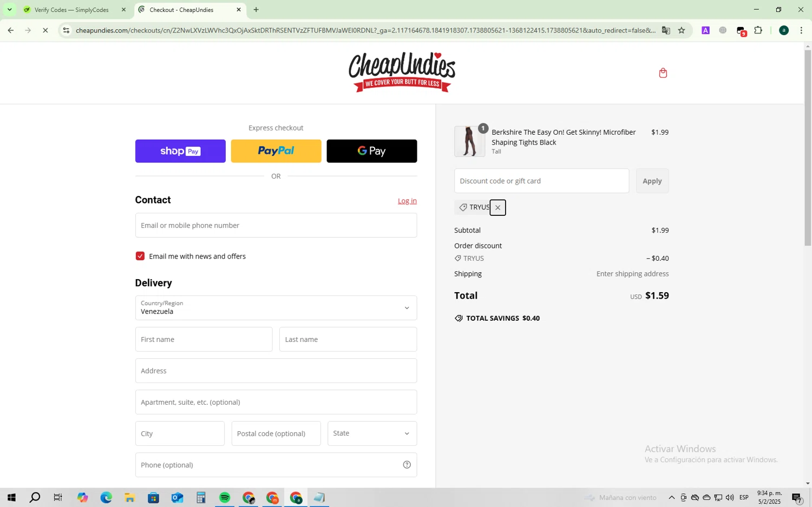Toggle Email me with news and offers
The width and height of the screenshot is (812, 507).
point(140,256)
